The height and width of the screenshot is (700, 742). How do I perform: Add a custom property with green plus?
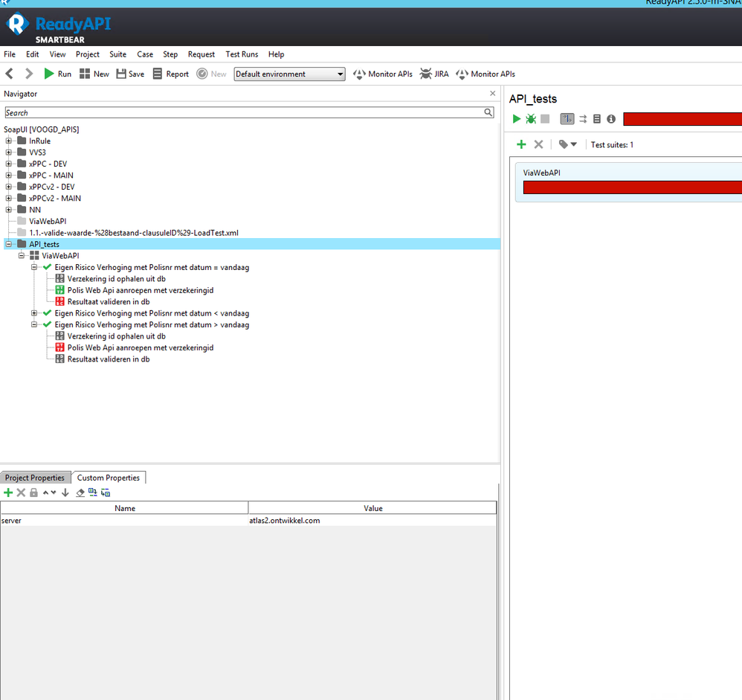tap(8, 492)
